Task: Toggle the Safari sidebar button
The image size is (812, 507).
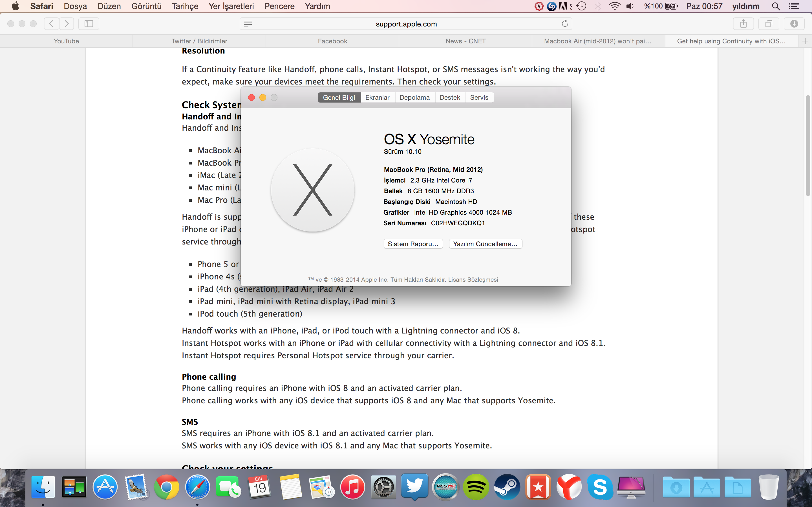Action: [x=89, y=23]
